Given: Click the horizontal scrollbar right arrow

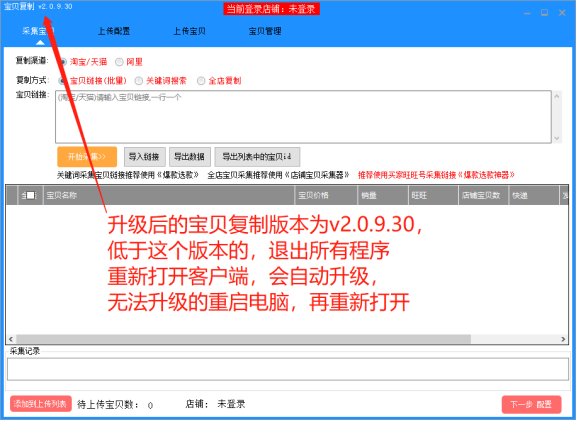Looking at the screenshot, I should pos(563,339).
